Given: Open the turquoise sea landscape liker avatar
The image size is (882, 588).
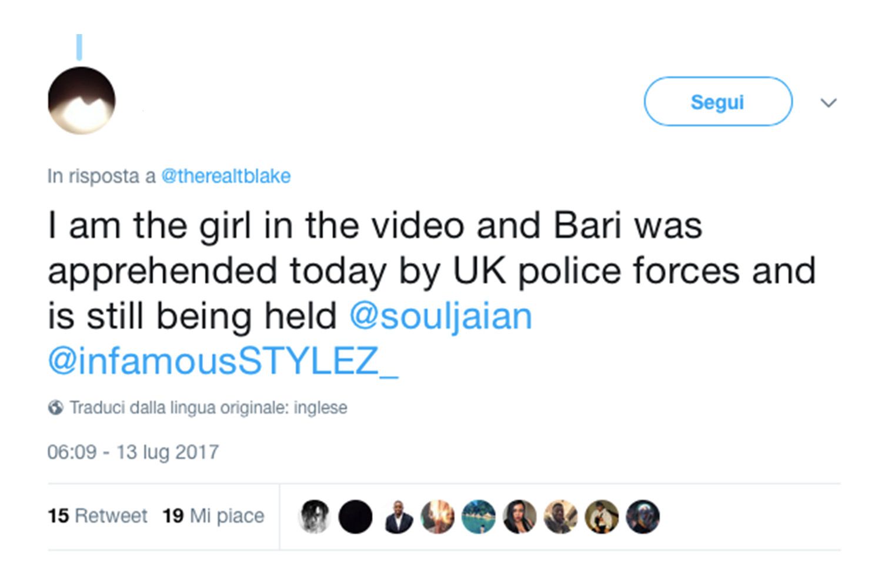Looking at the screenshot, I should coord(479,517).
